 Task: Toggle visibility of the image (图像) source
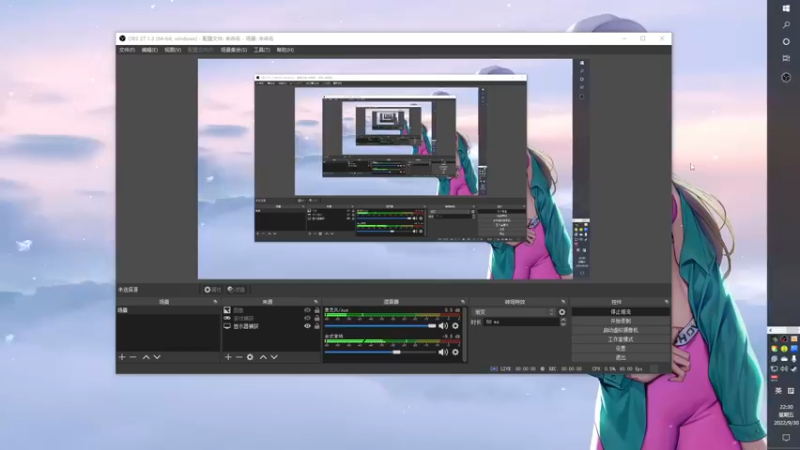click(307, 310)
